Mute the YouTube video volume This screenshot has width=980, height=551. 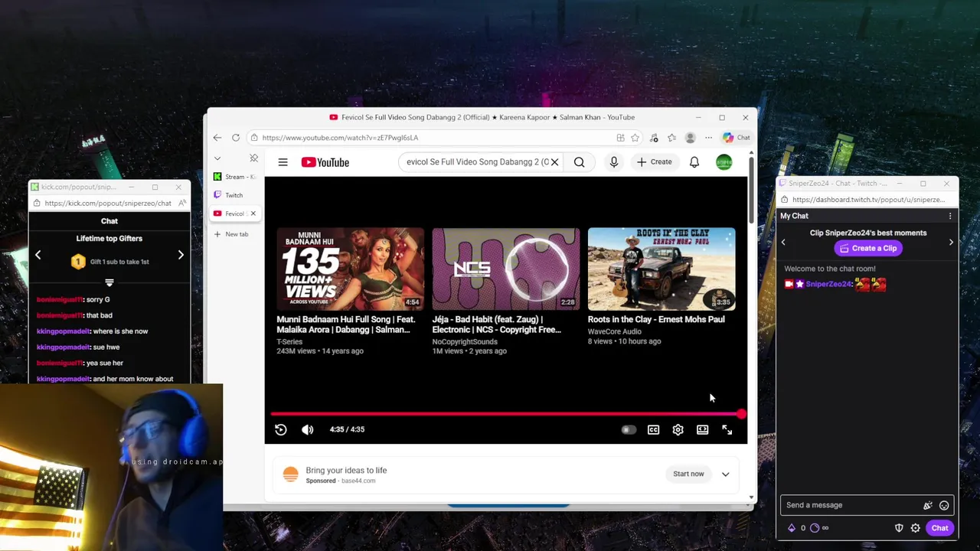tap(307, 429)
